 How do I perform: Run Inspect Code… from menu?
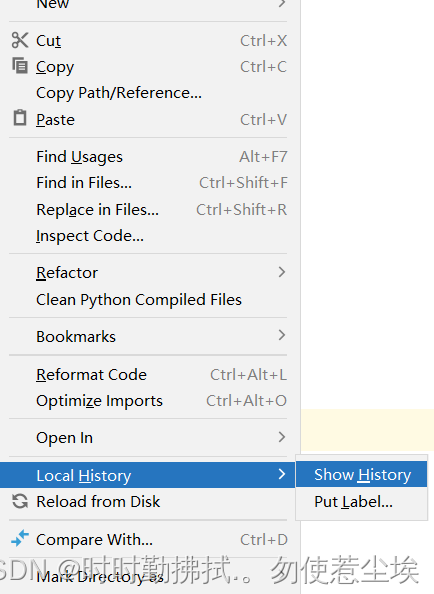(x=148, y=236)
